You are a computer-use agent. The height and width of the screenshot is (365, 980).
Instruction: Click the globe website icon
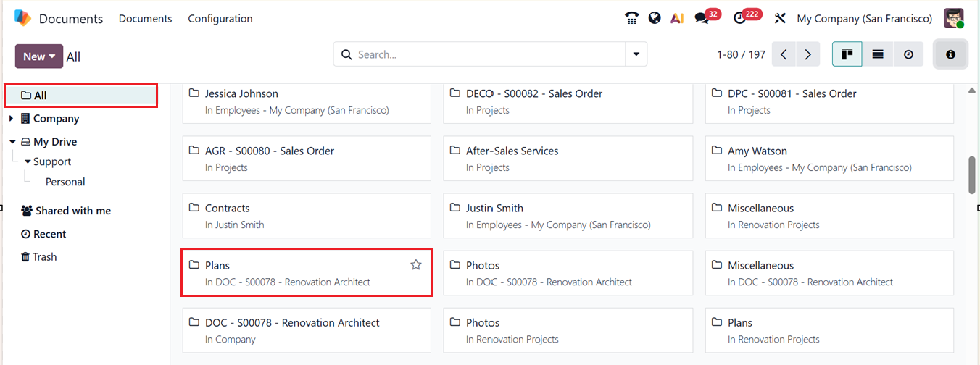click(x=655, y=19)
